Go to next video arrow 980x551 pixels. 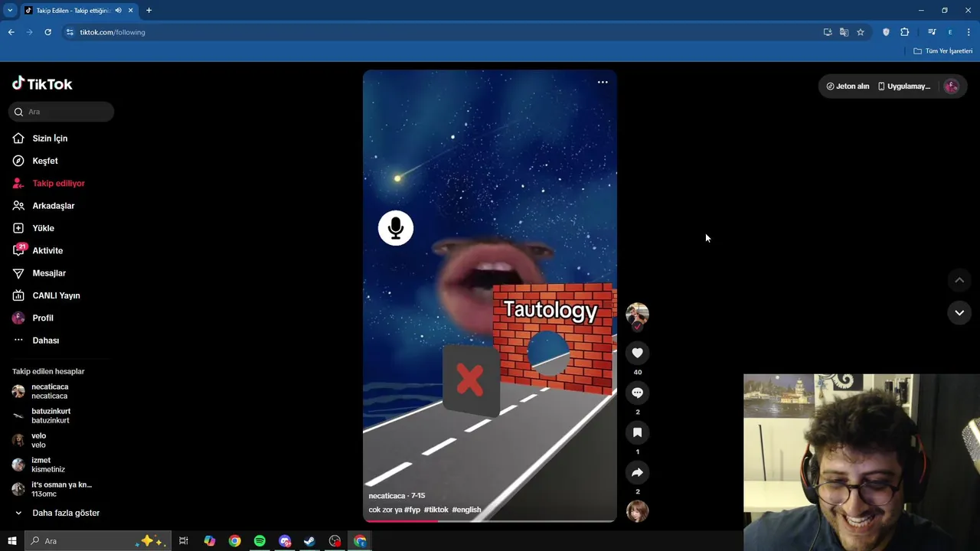[x=959, y=313]
